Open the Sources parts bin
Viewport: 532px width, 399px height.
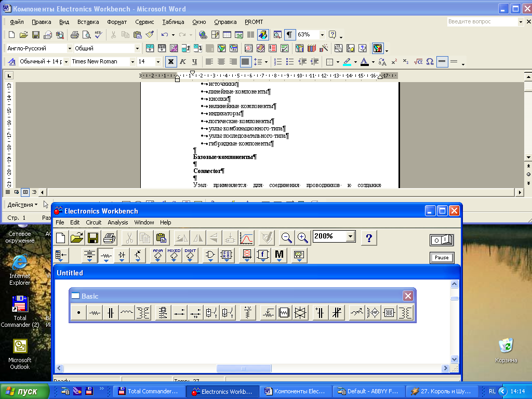(89, 256)
